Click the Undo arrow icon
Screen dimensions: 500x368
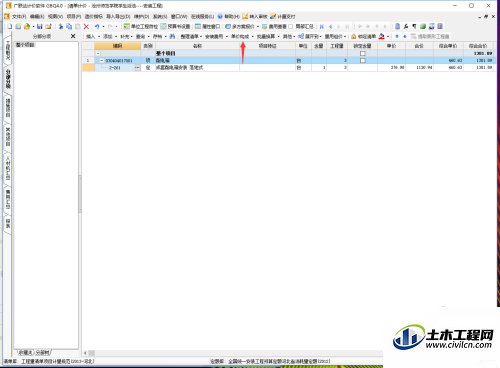(x=97, y=26)
